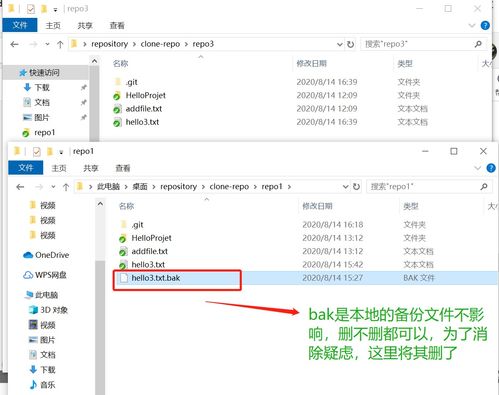Open the 查看 tab in repo3 window

pos(117,26)
